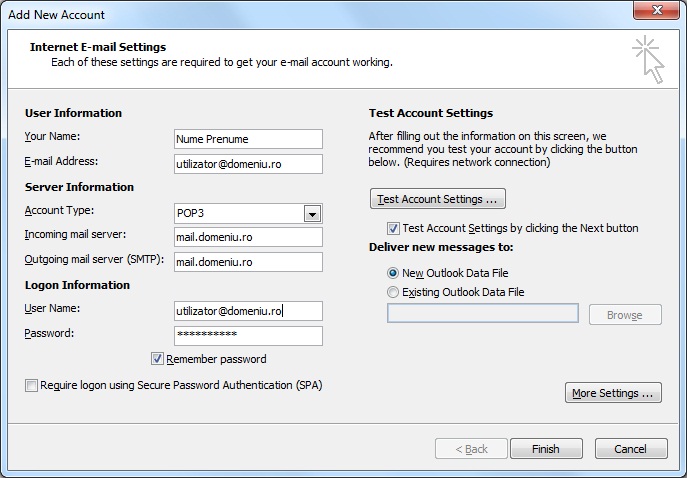Image resolution: width=687 pixels, height=478 pixels.
Task: Focus the Your Name text field
Action: (x=248, y=139)
